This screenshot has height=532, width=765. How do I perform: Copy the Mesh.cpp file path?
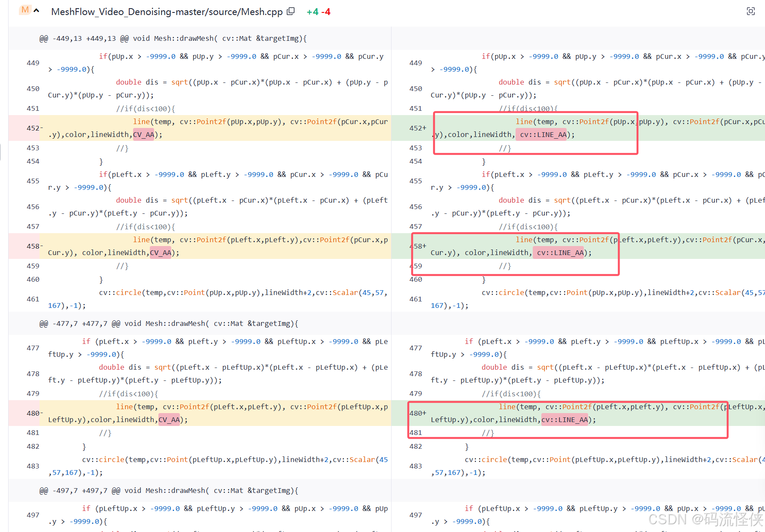pyautogui.click(x=291, y=12)
